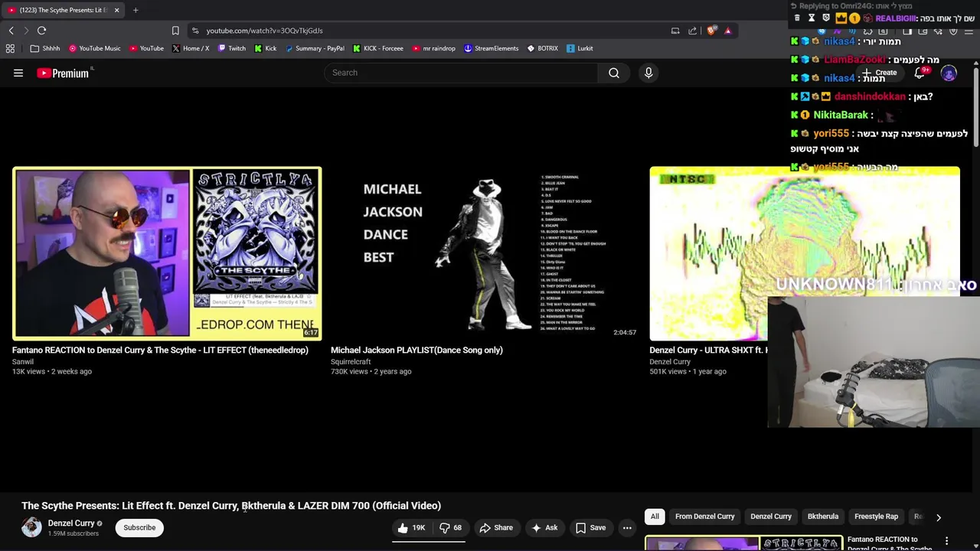
Task: Click the hourglass timeout icon in chat
Action: pos(812,18)
